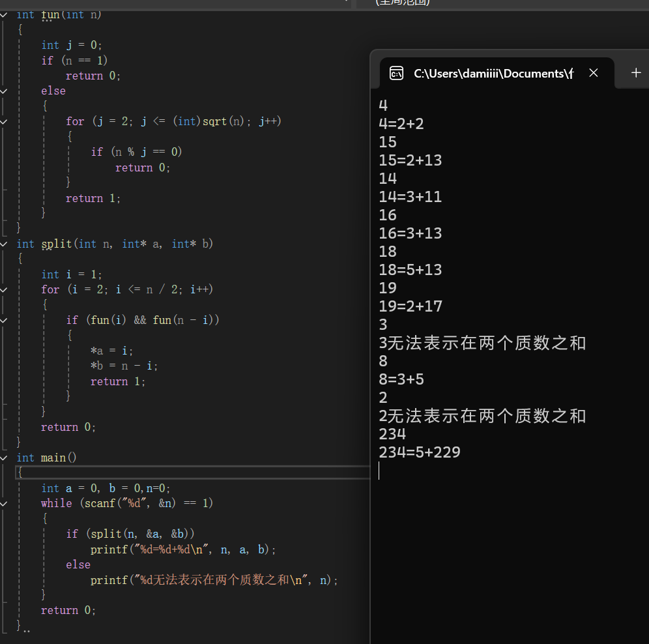
Task: Click the line "*b = n - i;"
Action: click(124, 366)
